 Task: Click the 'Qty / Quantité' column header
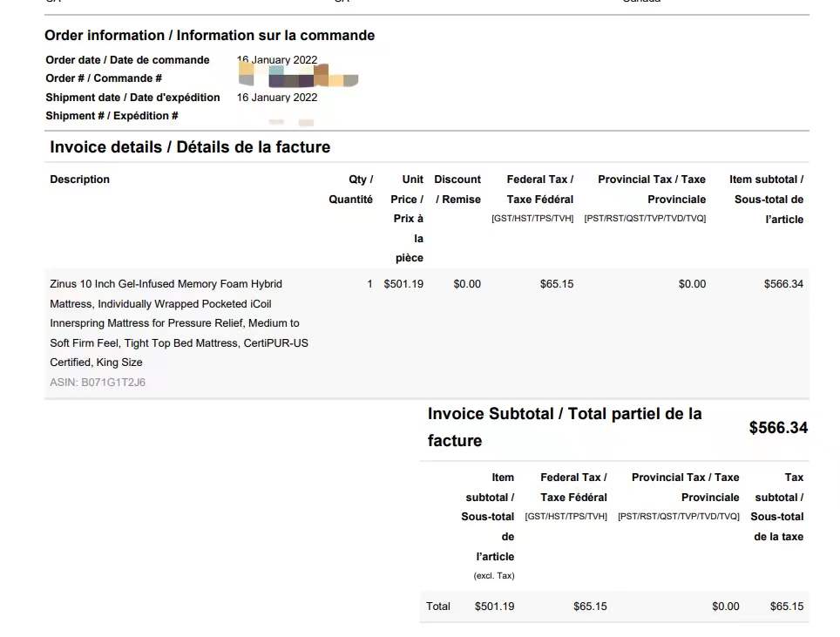tap(351, 189)
